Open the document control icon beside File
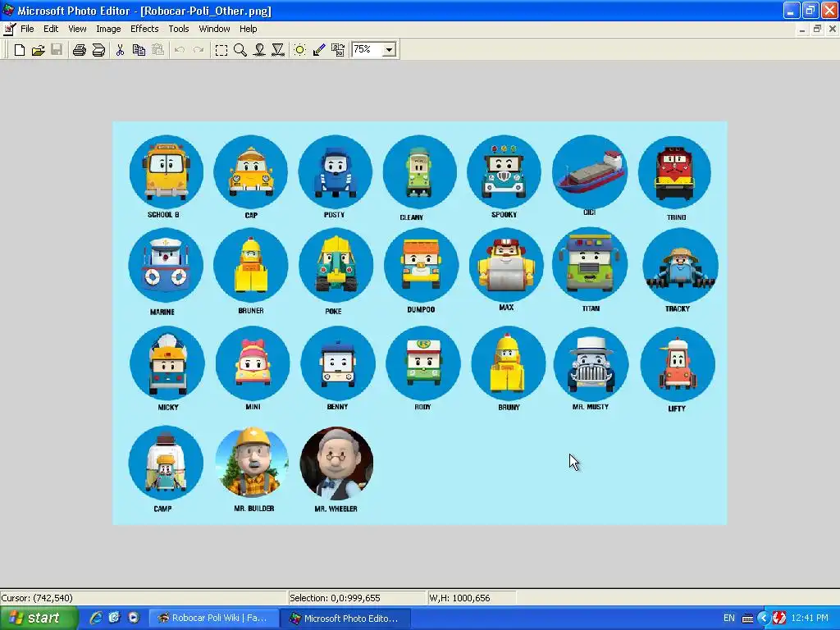This screenshot has height=630, width=840. [x=10, y=29]
